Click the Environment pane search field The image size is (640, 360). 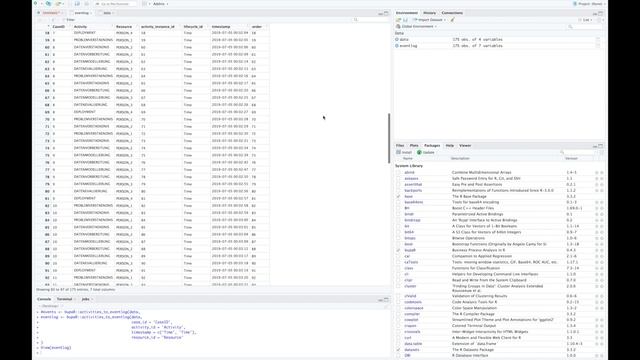[x=584, y=27]
